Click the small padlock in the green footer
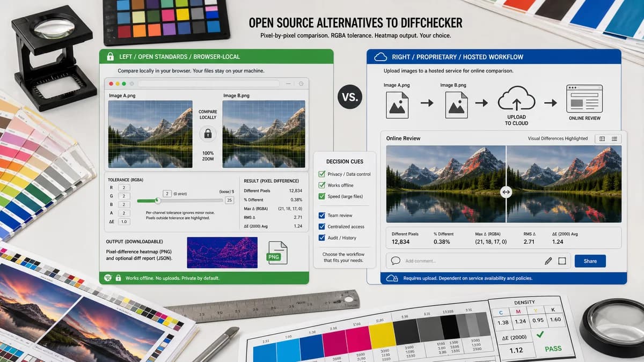 click(x=118, y=278)
